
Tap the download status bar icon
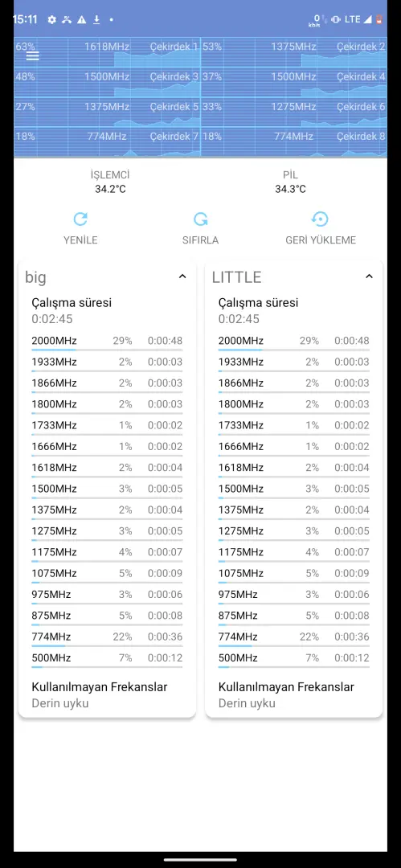(96, 19)
